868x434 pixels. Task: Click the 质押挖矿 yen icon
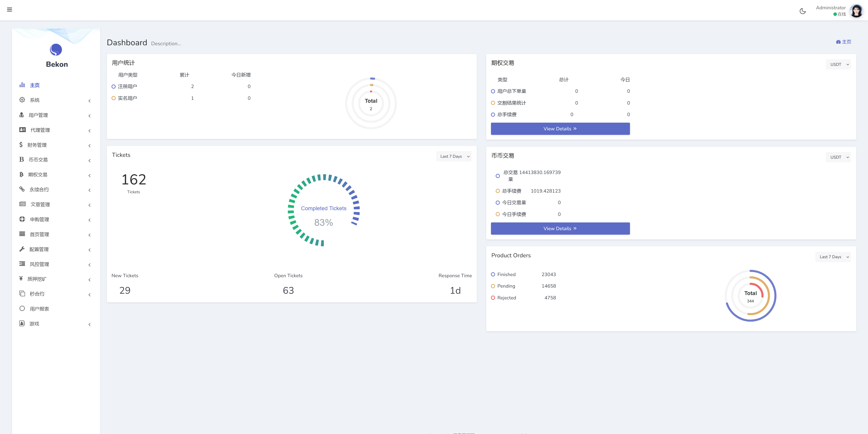pyautogui.click(x=21, y=279)
